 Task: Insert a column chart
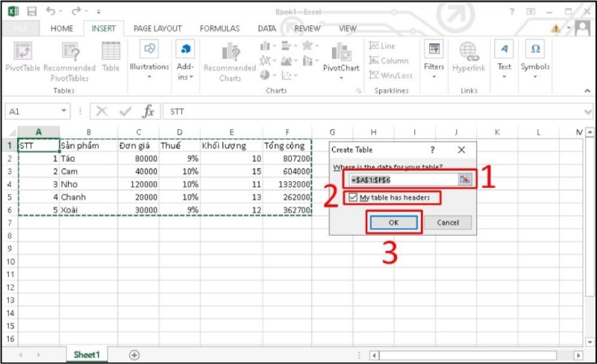(x=268, y=46)
